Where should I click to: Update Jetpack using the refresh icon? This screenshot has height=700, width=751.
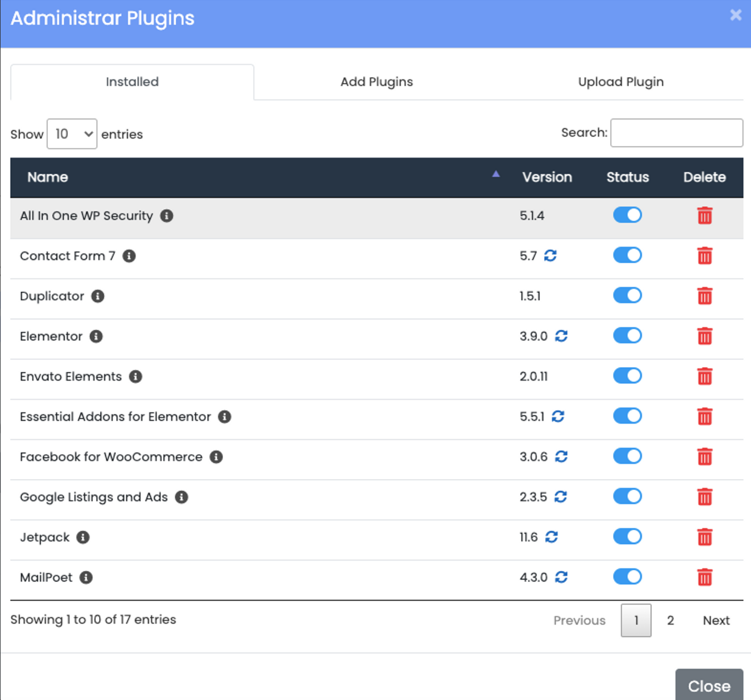pos(551,538)
